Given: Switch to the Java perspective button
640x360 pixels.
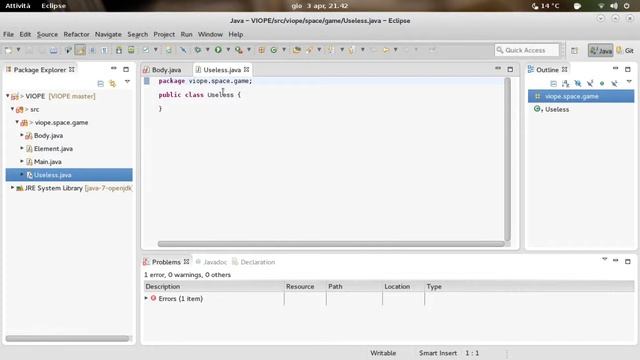Looking at the screenshot, I should point(601,51).
